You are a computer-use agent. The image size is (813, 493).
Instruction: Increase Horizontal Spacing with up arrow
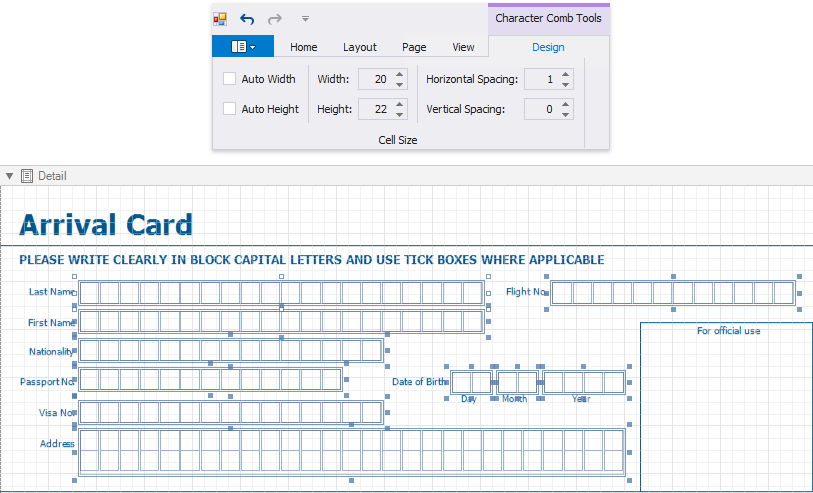pos(566,74)
